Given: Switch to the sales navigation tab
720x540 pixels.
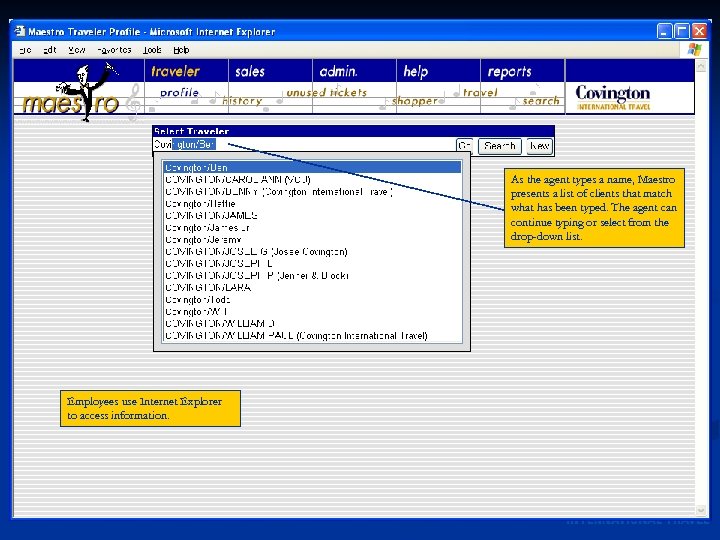Looking at the screenshot, I should (250, 71).
